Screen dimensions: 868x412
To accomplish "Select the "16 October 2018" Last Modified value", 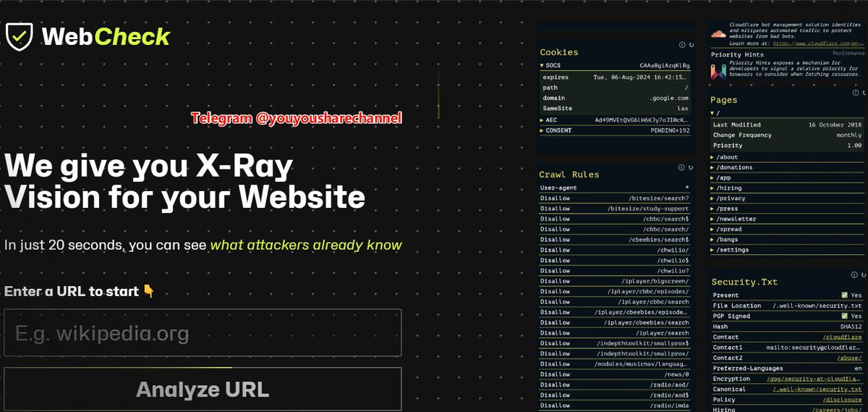I will (835, 125).
